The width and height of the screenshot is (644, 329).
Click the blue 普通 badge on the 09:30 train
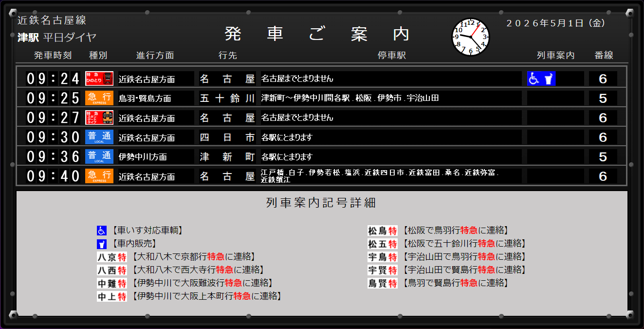coord(99,137)
